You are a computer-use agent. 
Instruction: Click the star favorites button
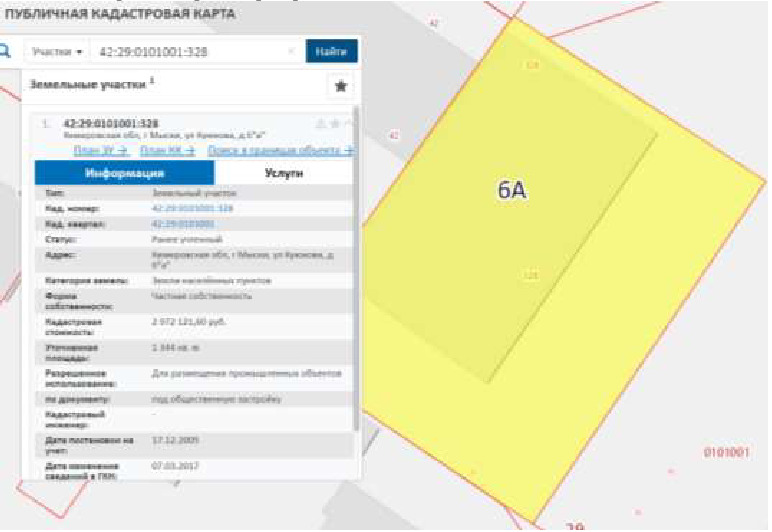340,87
